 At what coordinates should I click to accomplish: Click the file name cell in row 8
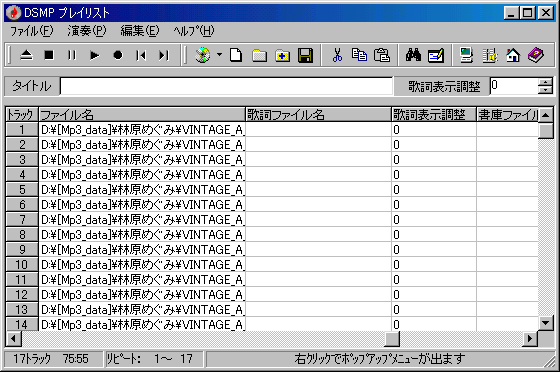[142, 235]
